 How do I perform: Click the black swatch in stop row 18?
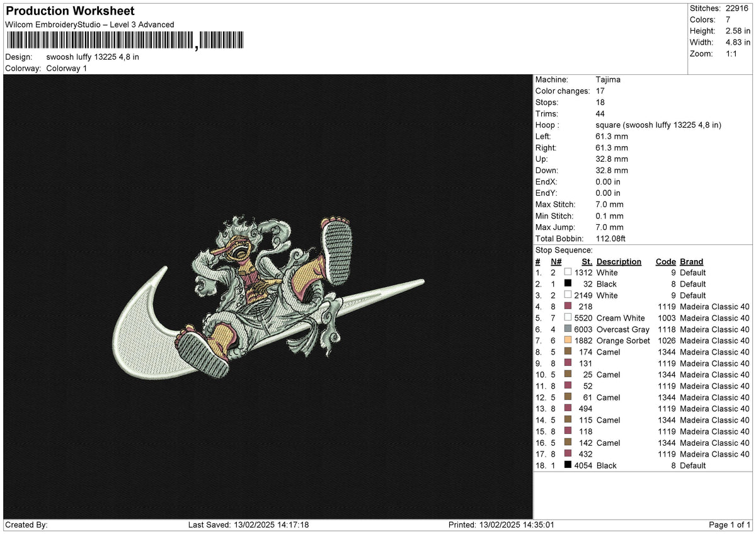click(568, 465)
